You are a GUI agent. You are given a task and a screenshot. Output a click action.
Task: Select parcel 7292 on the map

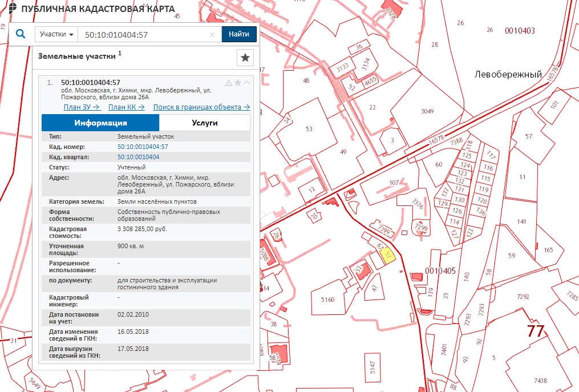523,297
